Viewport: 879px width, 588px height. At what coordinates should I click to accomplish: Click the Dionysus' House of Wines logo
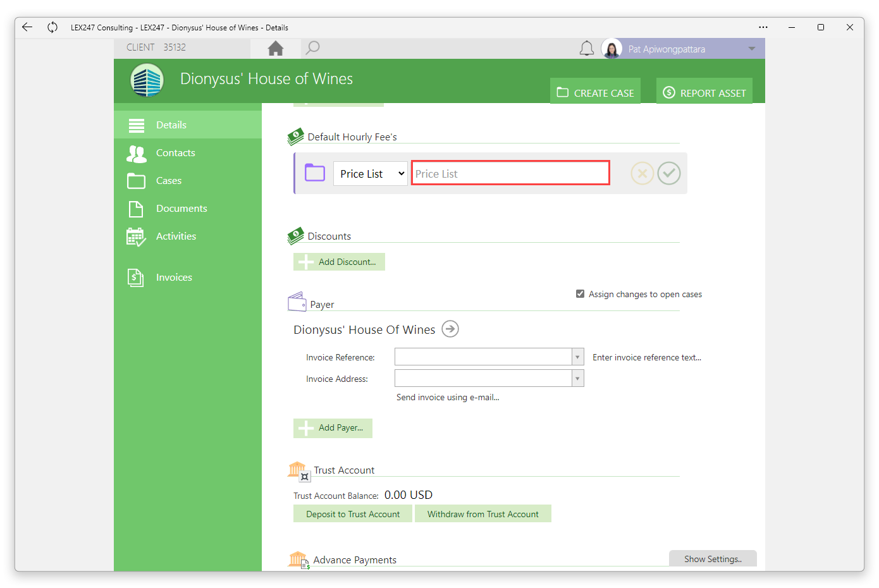point(147,81)
